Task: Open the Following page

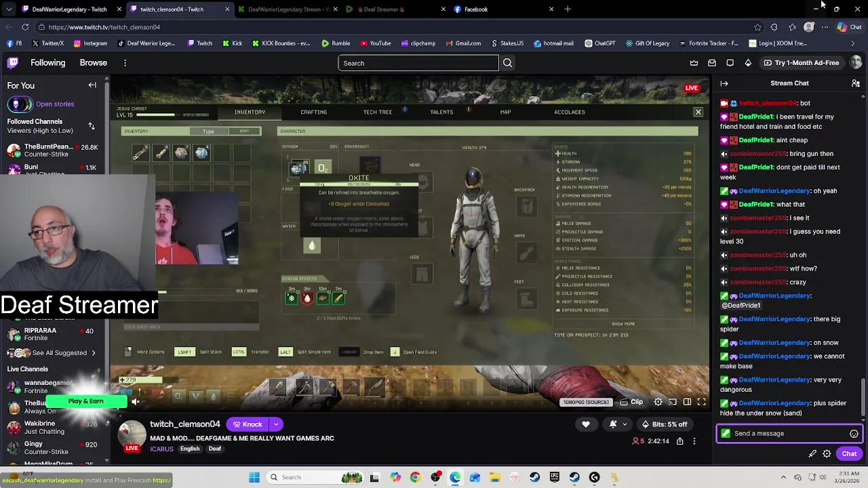Action: point(47,63)
